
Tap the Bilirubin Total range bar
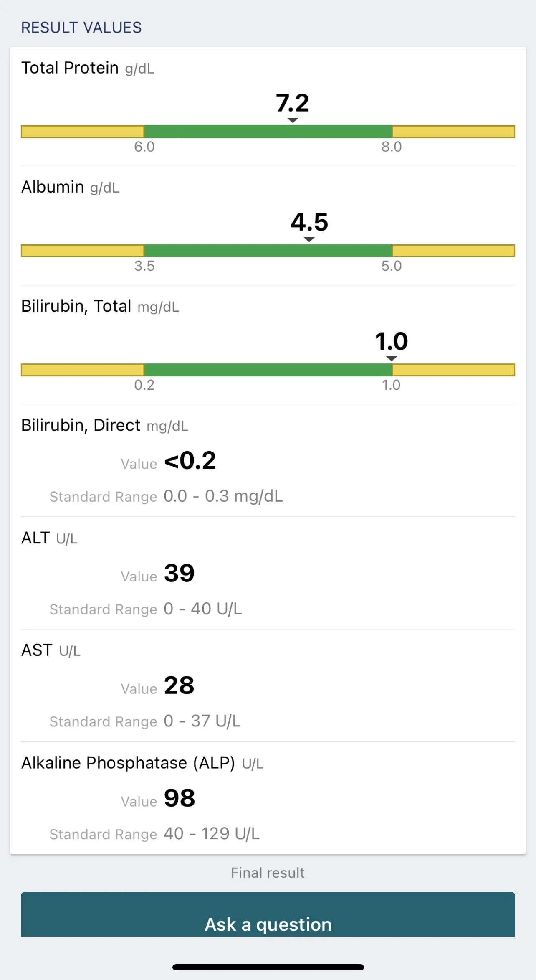268,370
